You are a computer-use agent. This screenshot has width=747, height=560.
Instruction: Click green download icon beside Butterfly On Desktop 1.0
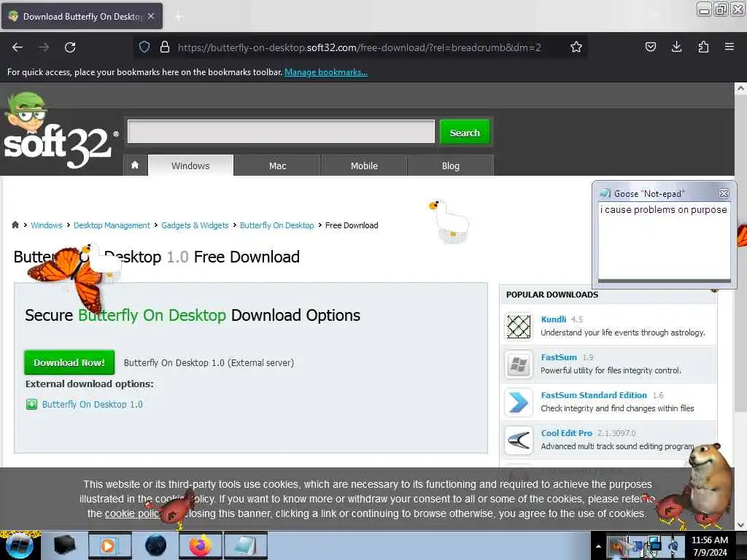[31, 404]
